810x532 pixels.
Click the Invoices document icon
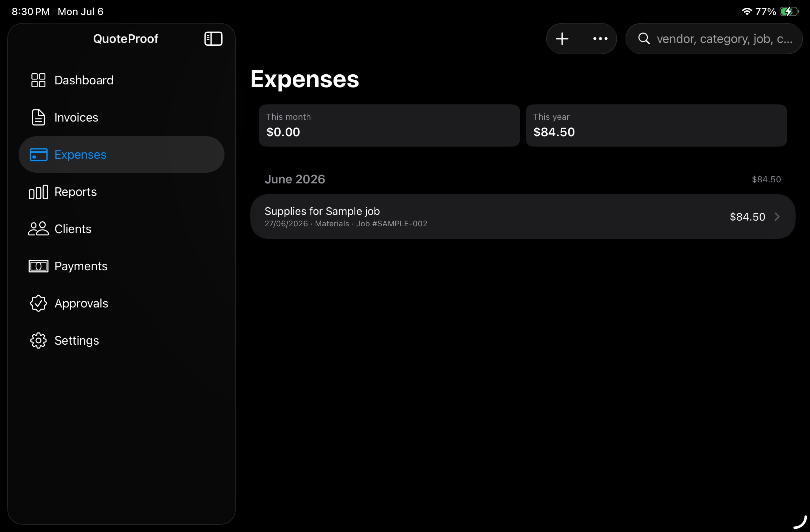pyautogui.click(x=38, y=117)
